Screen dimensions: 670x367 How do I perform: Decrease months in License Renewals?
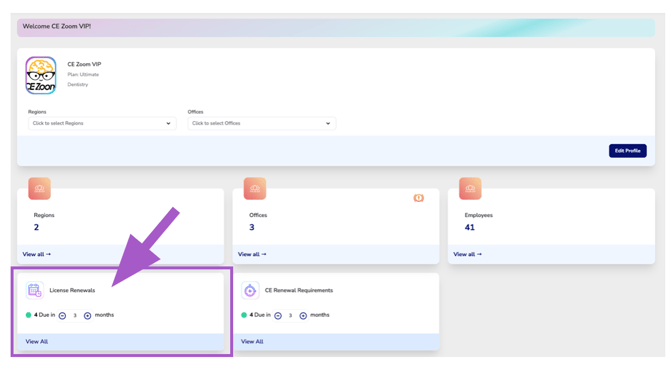pyautogui.click(x=62, y=316)
